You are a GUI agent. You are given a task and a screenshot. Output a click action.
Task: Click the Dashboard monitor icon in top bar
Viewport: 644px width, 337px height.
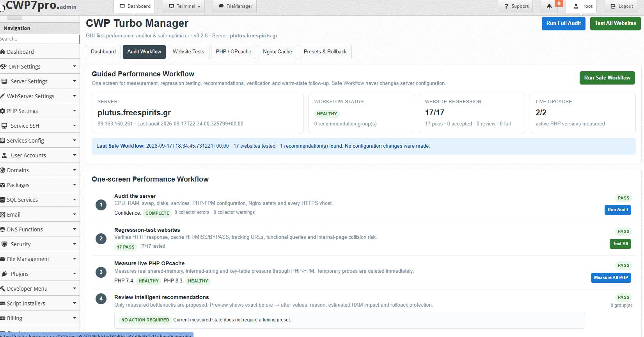coord(122,6)
